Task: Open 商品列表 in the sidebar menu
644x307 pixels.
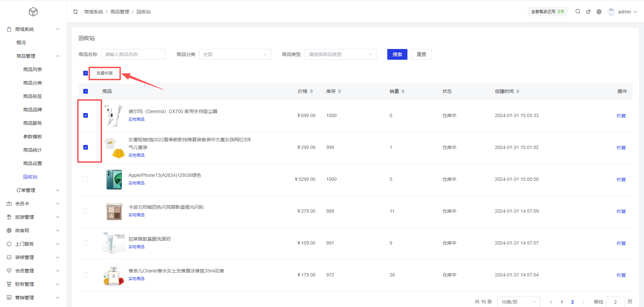Action: pos(33,69)
